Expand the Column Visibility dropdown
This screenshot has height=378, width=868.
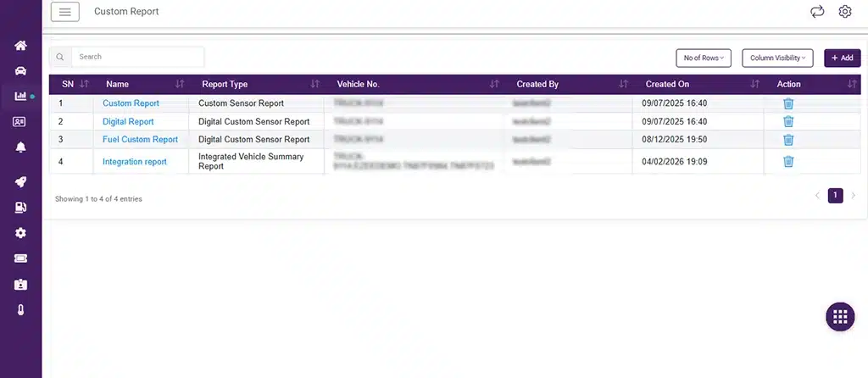pyautogui.click(x=777, y=58)
